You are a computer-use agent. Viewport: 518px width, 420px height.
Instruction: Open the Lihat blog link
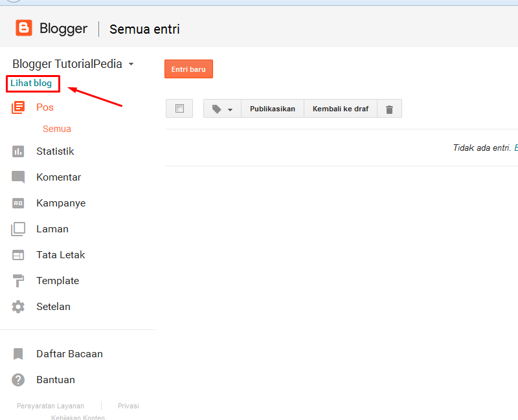pos(31,83)
